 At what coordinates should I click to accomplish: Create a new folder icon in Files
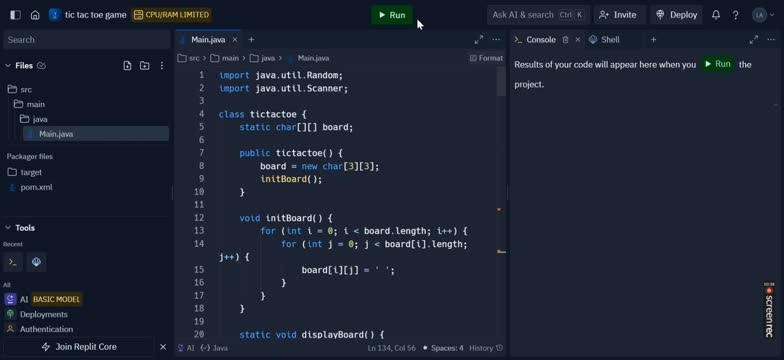[x=144, y=66]
